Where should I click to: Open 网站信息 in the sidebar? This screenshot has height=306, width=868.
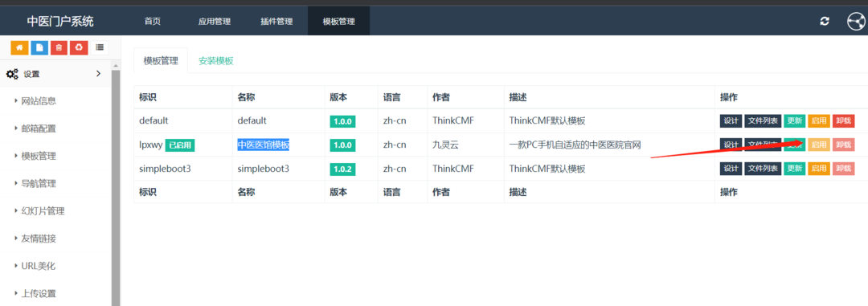39,100
